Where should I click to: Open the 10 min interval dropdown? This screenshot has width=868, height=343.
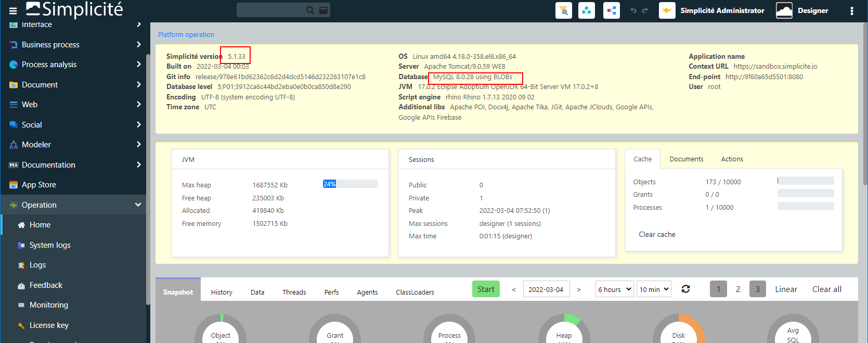click(x=654, y=289)
